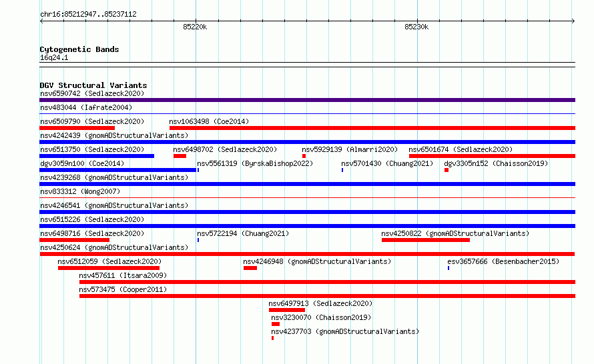Open nsv3230070 (Chaisson2019) label
The height and width of the screenshot is (364, 594).
[321, 317]
